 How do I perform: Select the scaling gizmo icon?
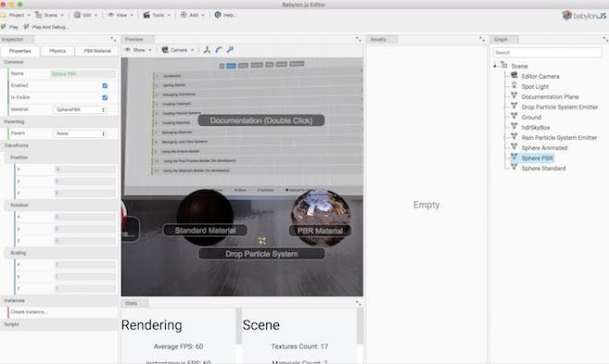pos(230,50)
